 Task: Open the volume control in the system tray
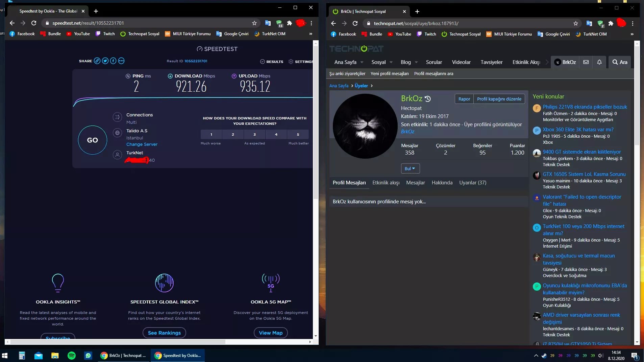pyautogui.click(x=601, y=356)
